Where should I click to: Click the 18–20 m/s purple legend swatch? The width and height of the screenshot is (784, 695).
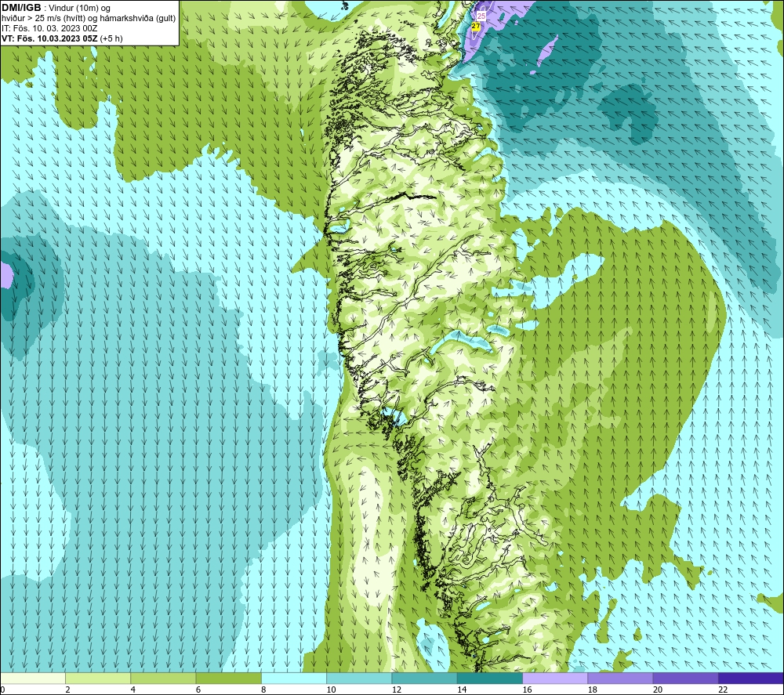[620, 678]
